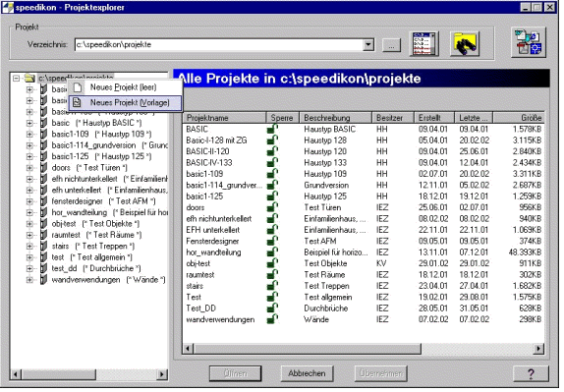Image resolution: width=564 pixels, height=392 pixels.
Task: Sort by the Projektname column header
Action: point(224,118)
